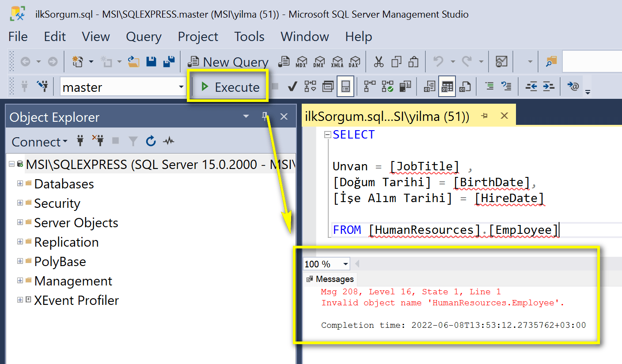Click the Copy icon
The height and width of the screenshot is (364, 622).
(x=396, y=62)
